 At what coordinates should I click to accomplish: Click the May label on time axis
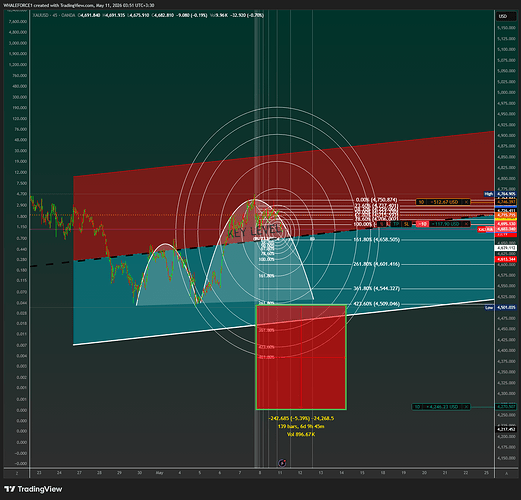[x=159, y=473]
